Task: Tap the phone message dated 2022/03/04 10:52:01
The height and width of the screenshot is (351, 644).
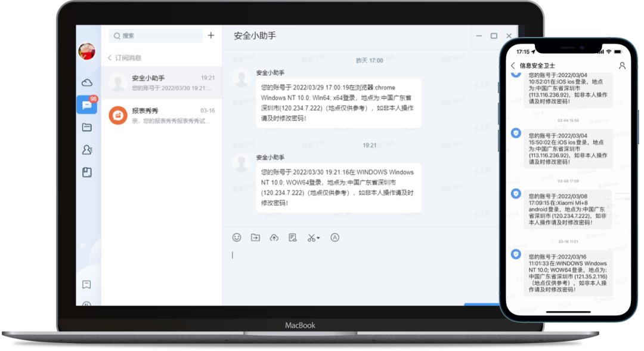Action: tap(568, 89)
